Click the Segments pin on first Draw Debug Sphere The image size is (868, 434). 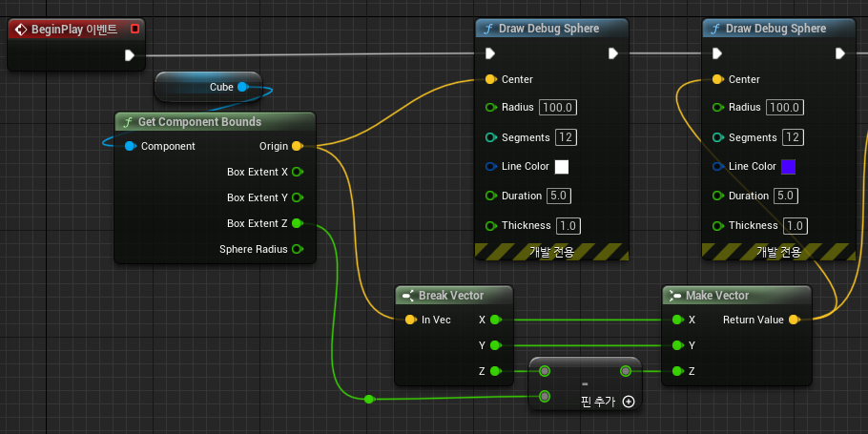[490, 137]
